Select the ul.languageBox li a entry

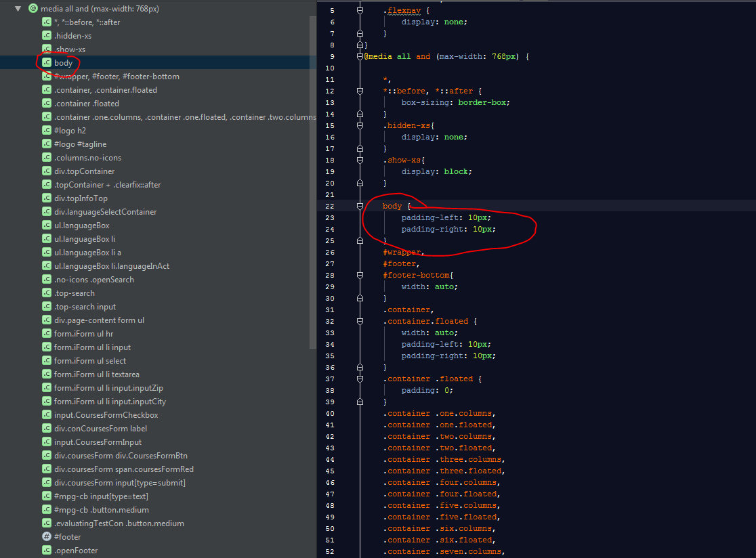pyautogui.click(x=88, y=253)
